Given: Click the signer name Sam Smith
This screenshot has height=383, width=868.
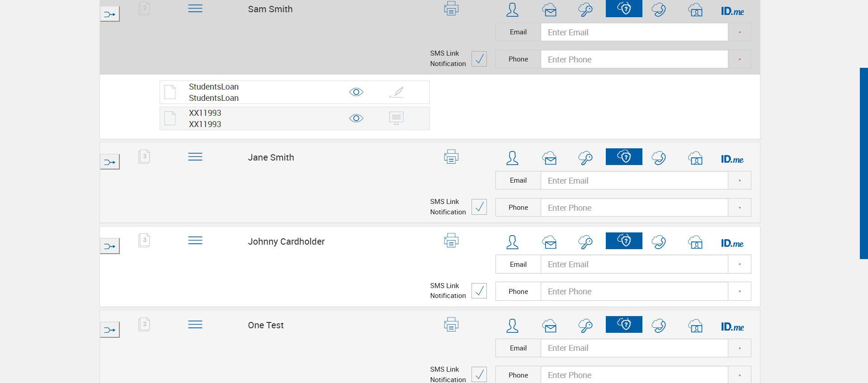Looking at the screenshot, I should tap(270, 9).
